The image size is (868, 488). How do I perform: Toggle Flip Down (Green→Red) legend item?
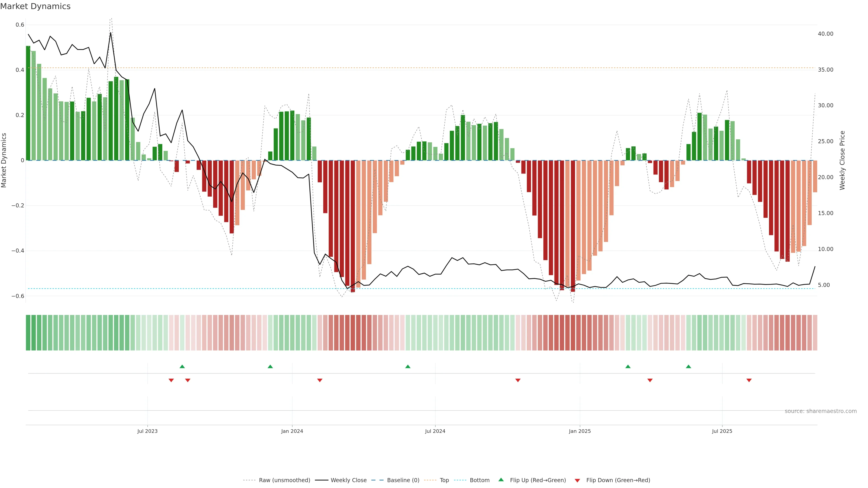click(618, 480)
